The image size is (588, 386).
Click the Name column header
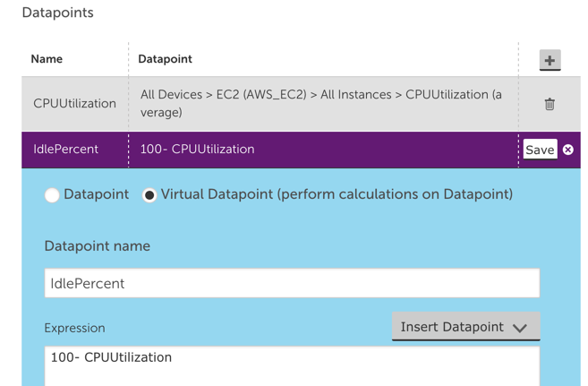[47, 59]
